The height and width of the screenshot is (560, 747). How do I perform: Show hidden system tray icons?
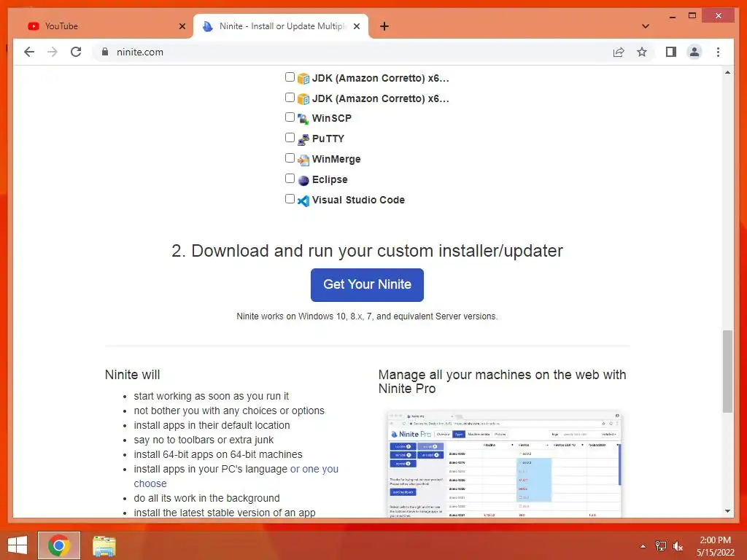tap(643, 546)
